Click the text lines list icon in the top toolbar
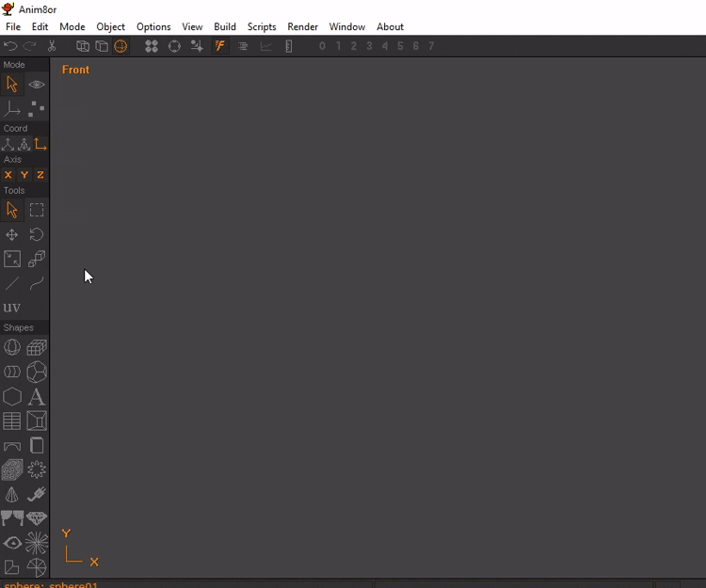The width and height of the screenshot is (706, 588). pos(243,46)
